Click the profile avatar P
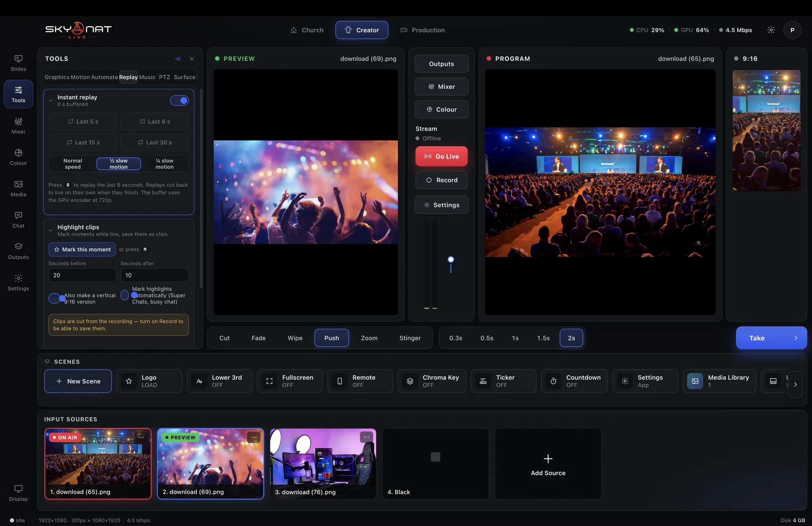The height and width of the screenshot is (526, 812). [x=792, y=30]
